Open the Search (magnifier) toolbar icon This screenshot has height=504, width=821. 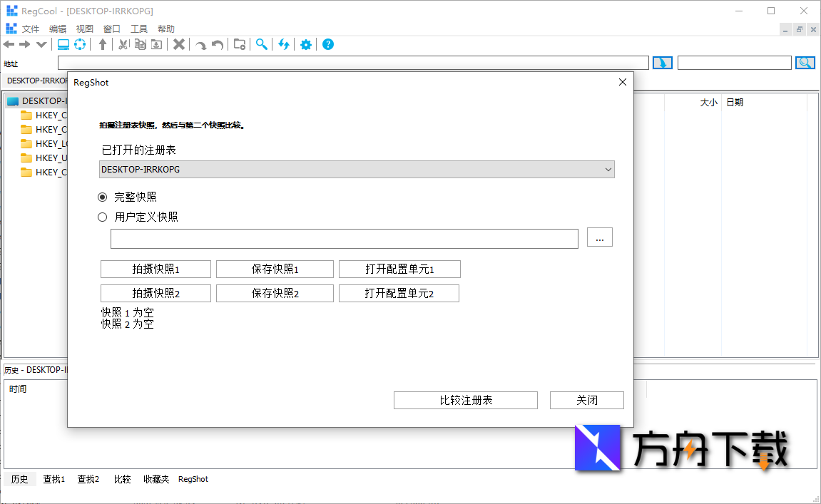(261, 44)
